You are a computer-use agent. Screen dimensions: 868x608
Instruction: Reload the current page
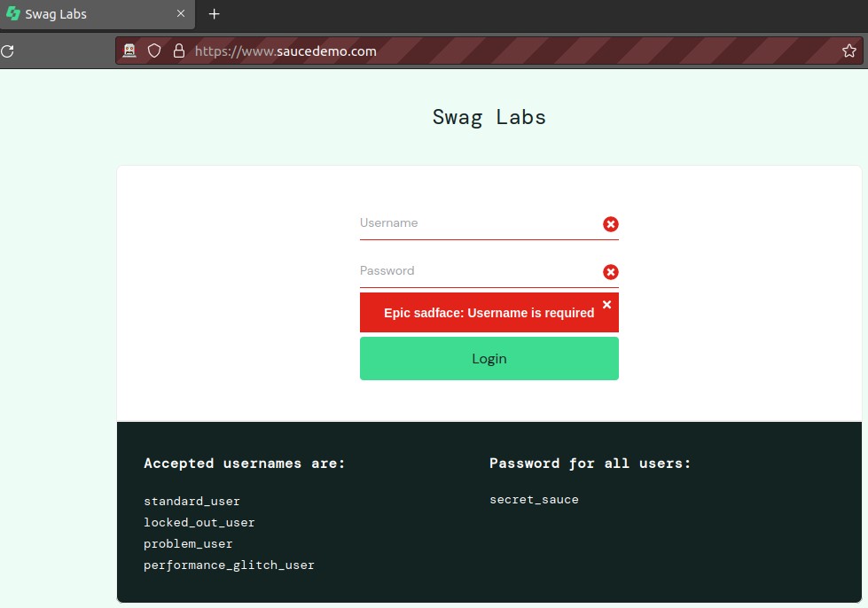[x=7, y=51]
